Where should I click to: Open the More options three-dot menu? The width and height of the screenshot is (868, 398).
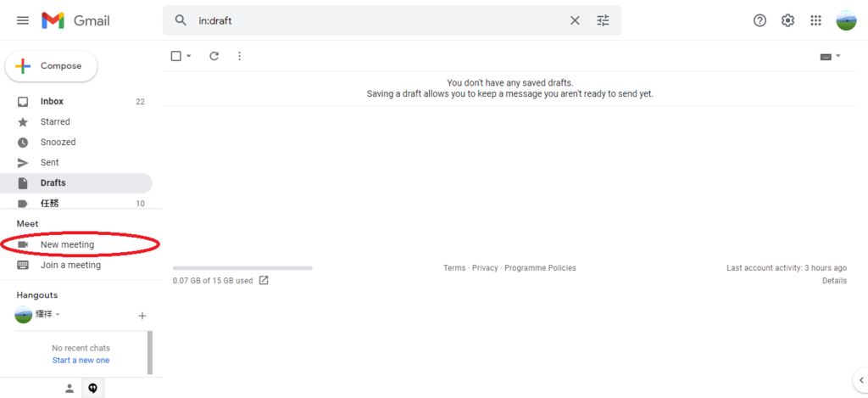point(239,56)
